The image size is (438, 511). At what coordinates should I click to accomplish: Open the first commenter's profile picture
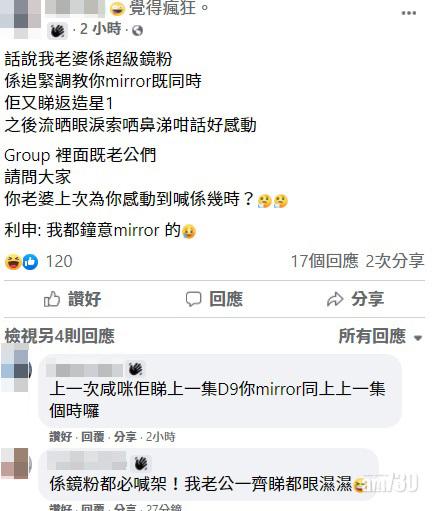coord(16,369)
